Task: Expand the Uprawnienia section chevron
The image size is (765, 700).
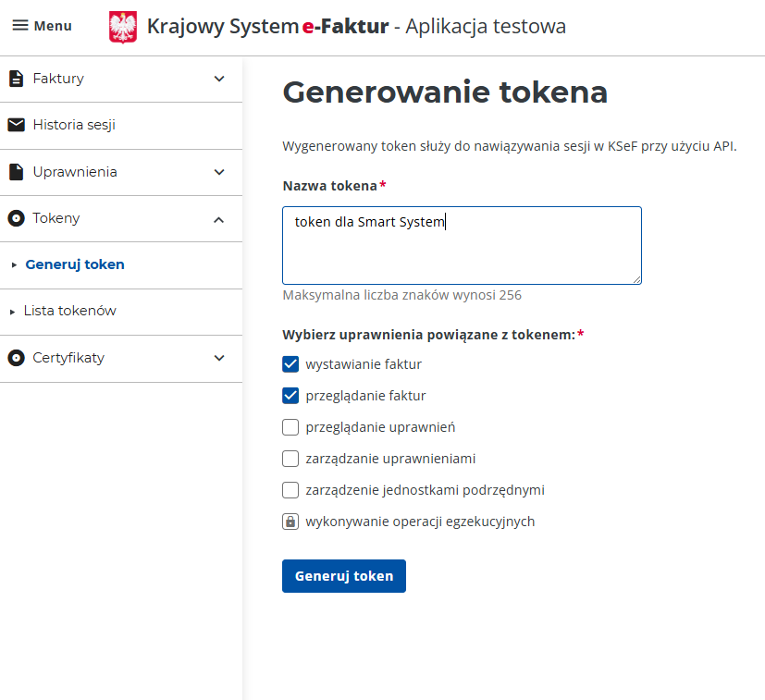Action: (x=219, y=172)
